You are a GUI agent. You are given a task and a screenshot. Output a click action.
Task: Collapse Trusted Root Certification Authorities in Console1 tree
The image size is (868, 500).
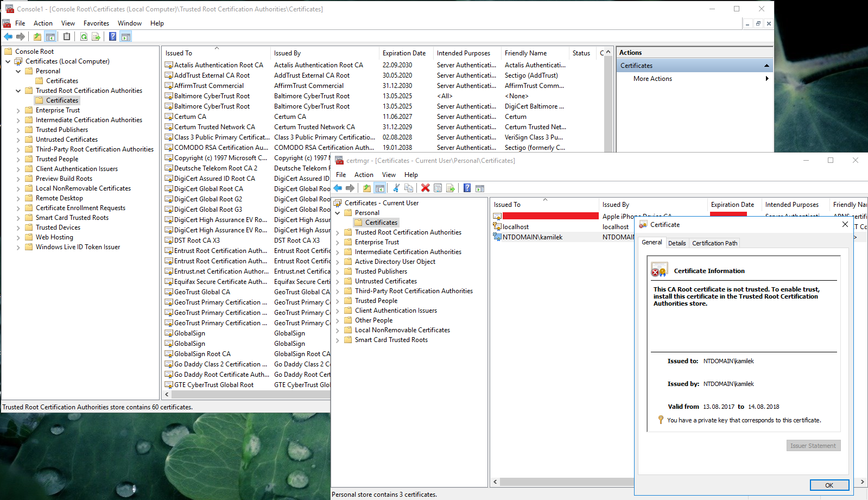18,91
